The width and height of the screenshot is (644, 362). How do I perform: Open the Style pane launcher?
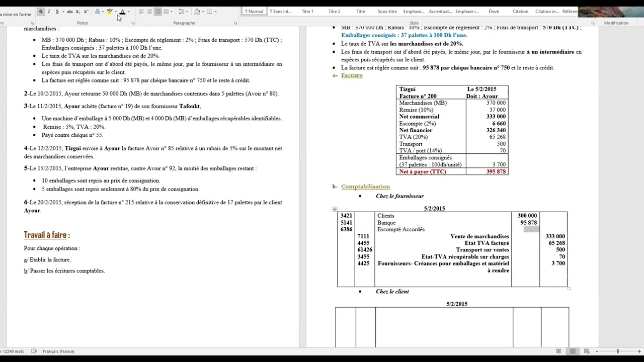[593, 23]
